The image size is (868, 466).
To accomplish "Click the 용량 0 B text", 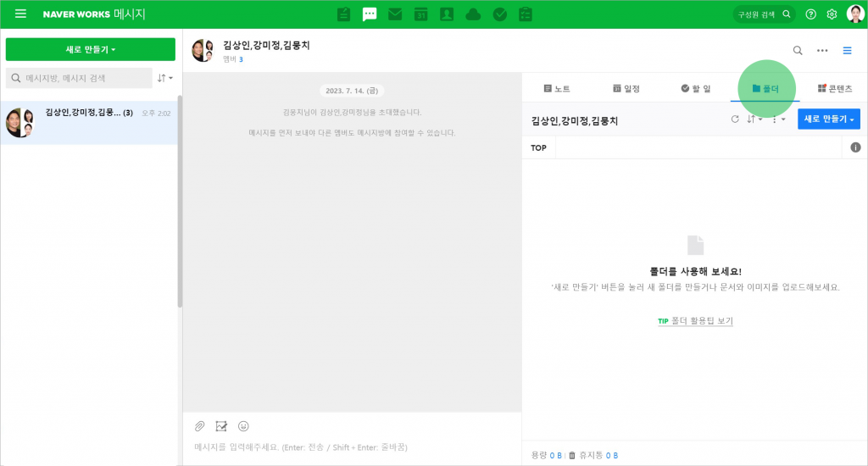I will coord(547,455).
